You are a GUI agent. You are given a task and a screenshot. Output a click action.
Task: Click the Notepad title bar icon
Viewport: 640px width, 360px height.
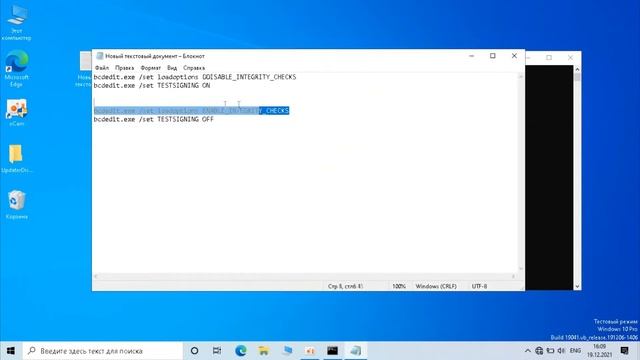pos(100,56)
